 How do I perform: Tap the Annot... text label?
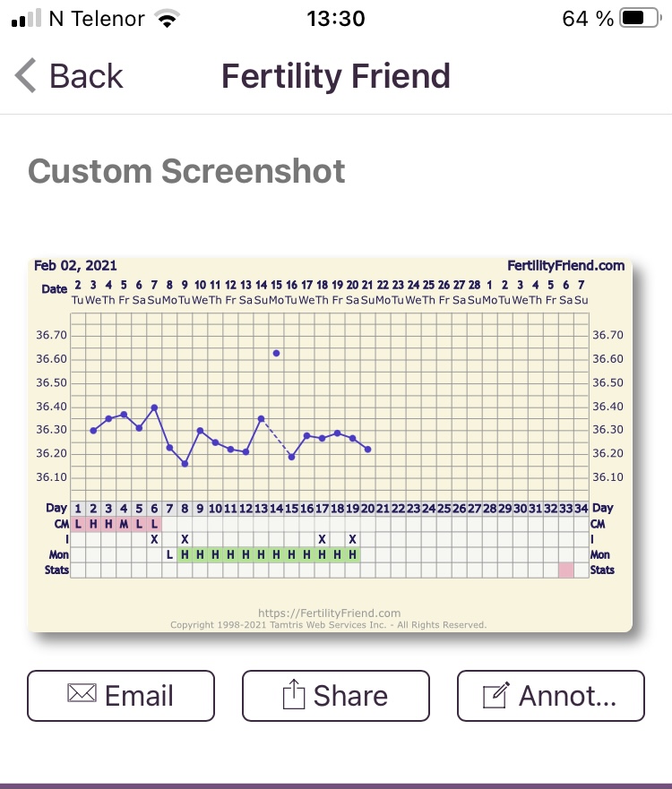[x=568, y=696]
